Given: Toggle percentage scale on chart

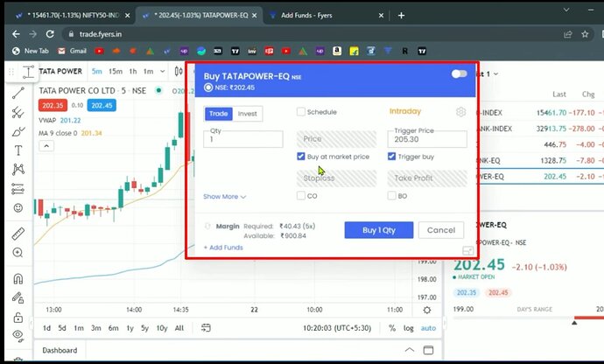Looking at the screenshot, I should coord(392,328).
